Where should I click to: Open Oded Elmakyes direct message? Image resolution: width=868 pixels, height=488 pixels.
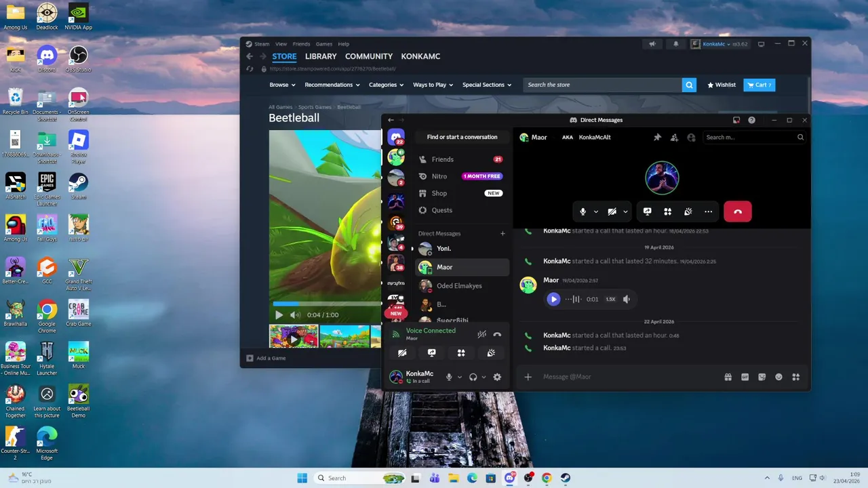click(462, 286)
